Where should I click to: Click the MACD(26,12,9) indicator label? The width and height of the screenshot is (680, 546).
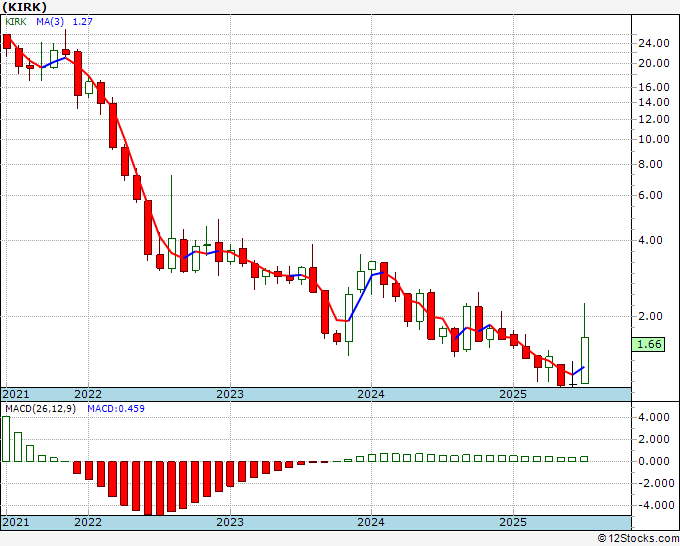pyautogui.click(x=40, y=409)
